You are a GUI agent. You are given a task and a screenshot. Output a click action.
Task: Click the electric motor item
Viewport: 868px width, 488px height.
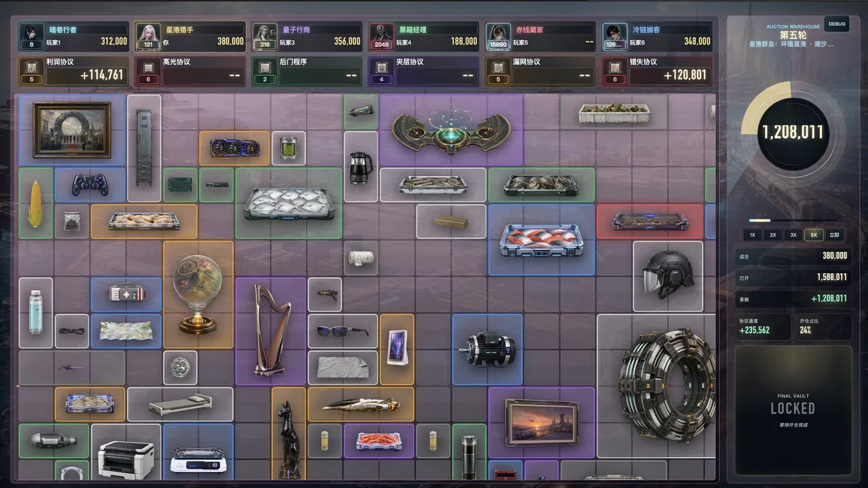(x=488, y=349)
